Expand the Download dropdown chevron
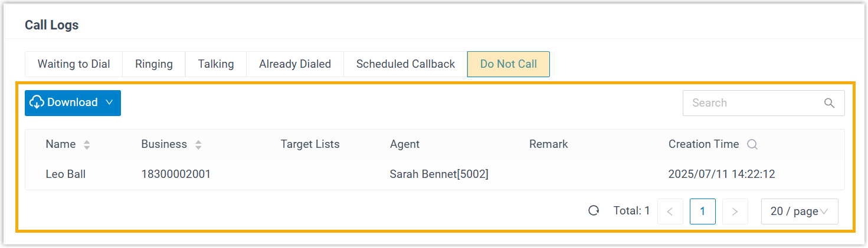Viewport: 868px width, 248px height. click(109, 102)
